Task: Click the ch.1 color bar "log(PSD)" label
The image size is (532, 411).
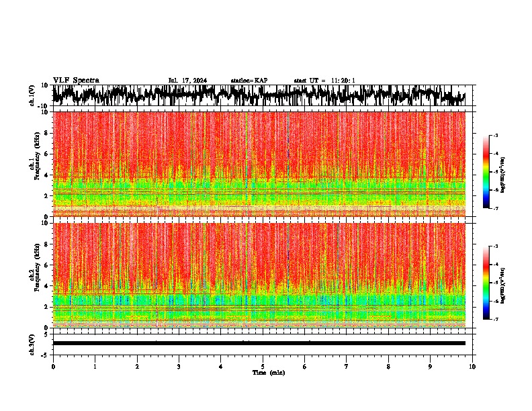Action: tap(503, 175)
